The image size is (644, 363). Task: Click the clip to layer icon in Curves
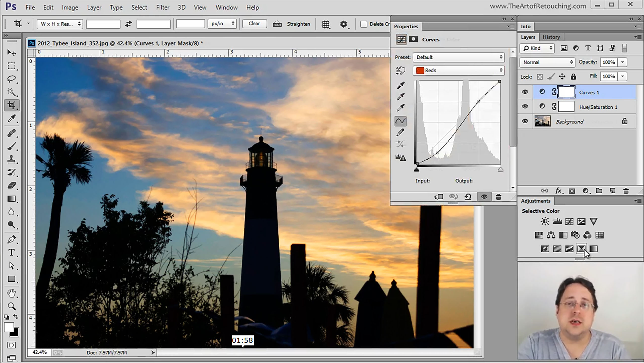[437, 197]
